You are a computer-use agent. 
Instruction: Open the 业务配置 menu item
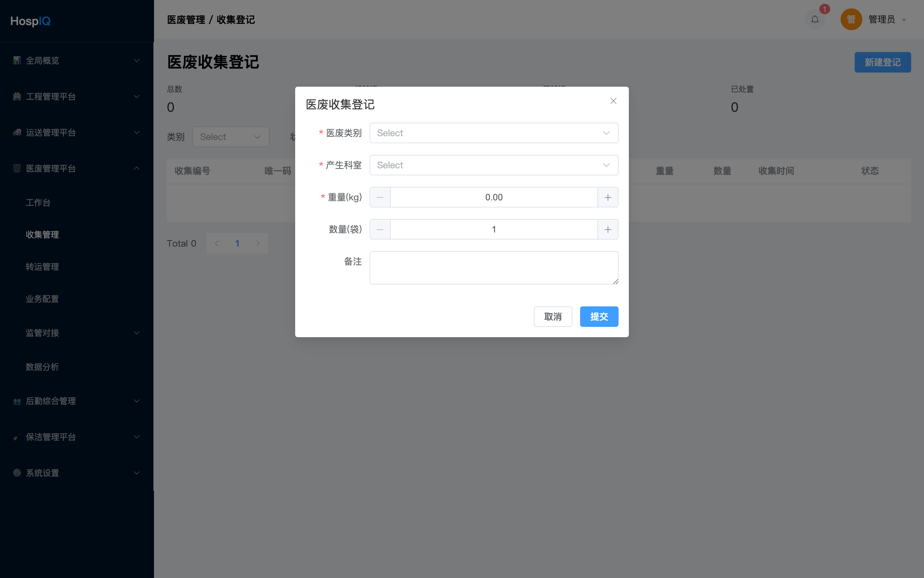coord(77,299)
